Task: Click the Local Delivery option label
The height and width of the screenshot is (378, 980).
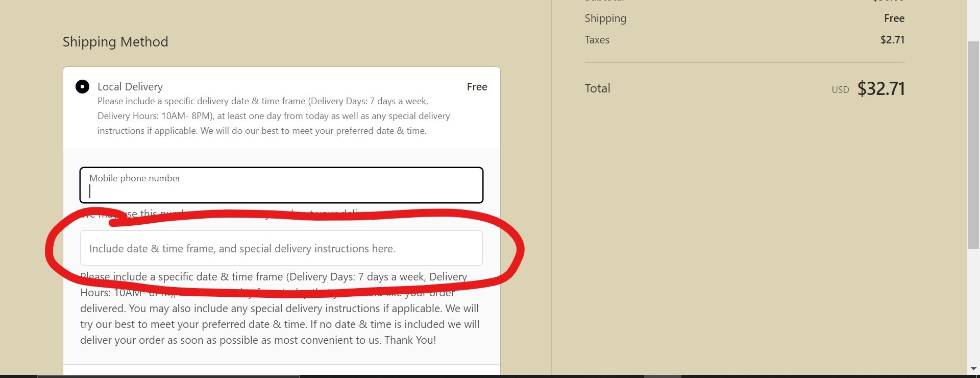Action: (x=130, y=87)
